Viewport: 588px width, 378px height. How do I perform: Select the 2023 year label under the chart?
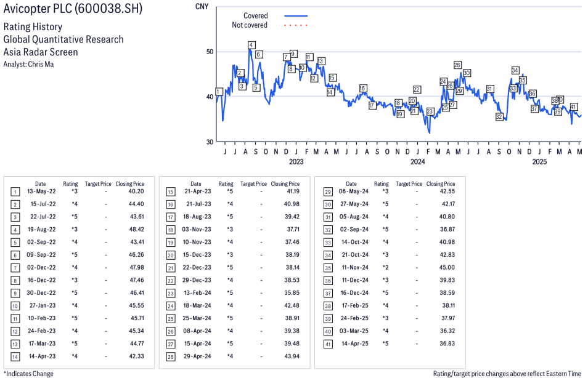coord(296,161)
